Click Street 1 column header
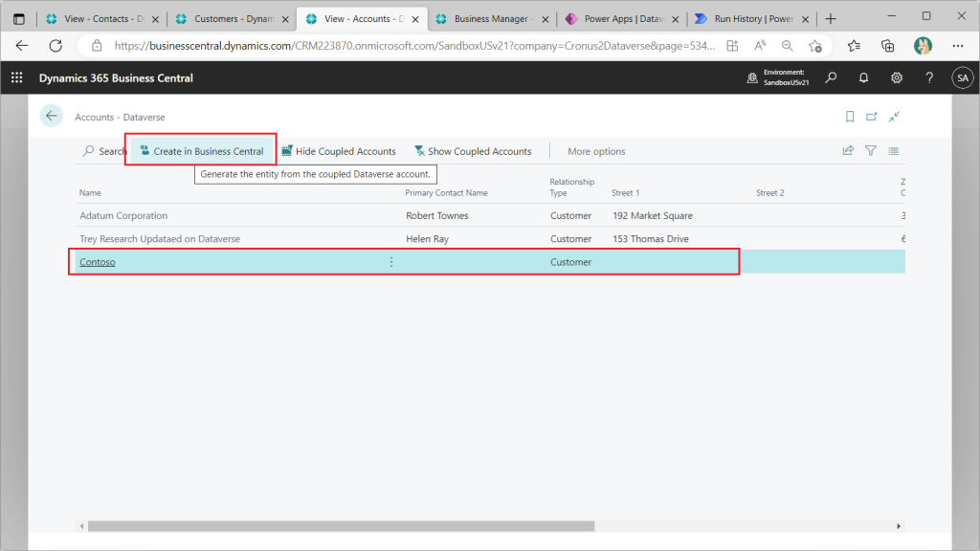 [625, 193]
